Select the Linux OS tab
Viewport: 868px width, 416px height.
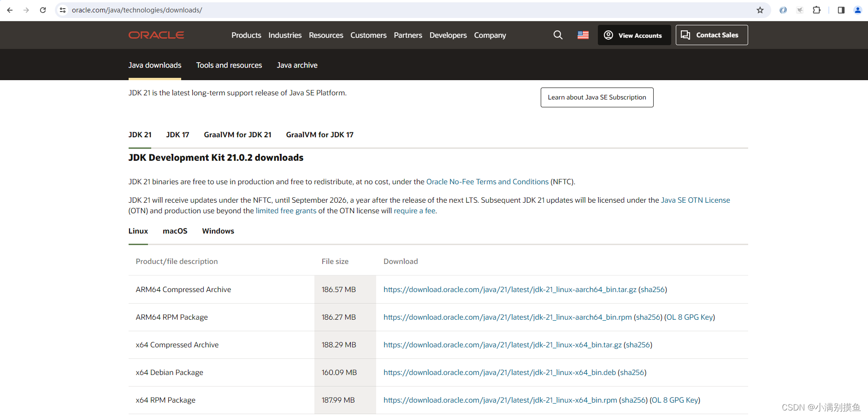click(138, 231)
